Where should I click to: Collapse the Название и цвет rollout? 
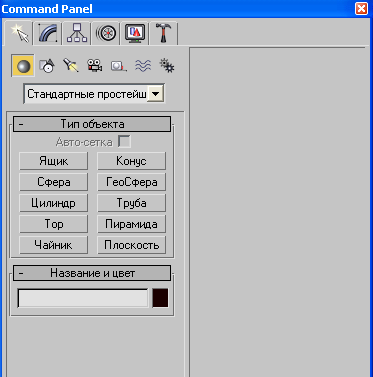(92, 273)
